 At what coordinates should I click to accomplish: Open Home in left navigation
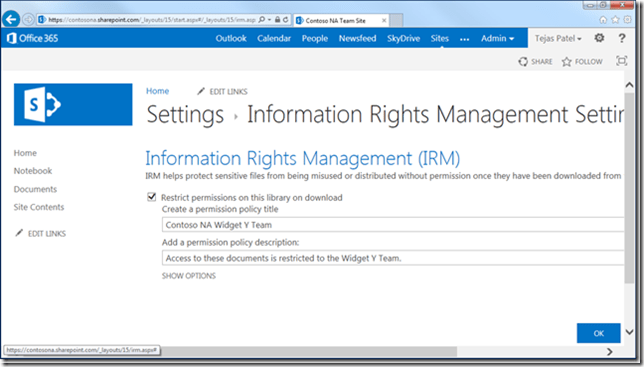tap(25, 153)
